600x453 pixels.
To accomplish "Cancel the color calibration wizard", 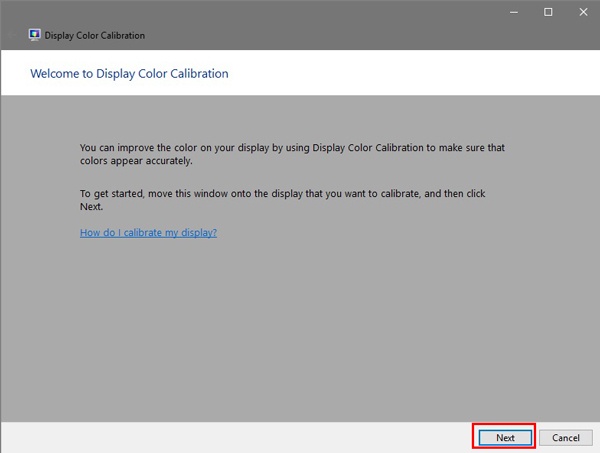I will 565,438.
